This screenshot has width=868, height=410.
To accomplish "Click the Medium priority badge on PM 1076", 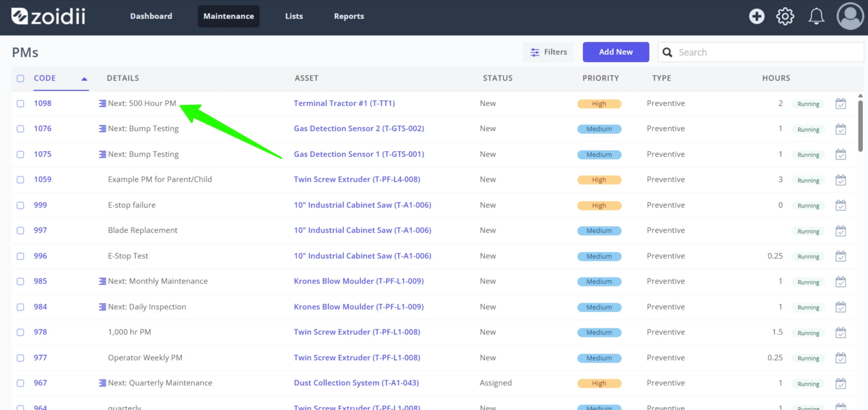I will coord(599,129).
